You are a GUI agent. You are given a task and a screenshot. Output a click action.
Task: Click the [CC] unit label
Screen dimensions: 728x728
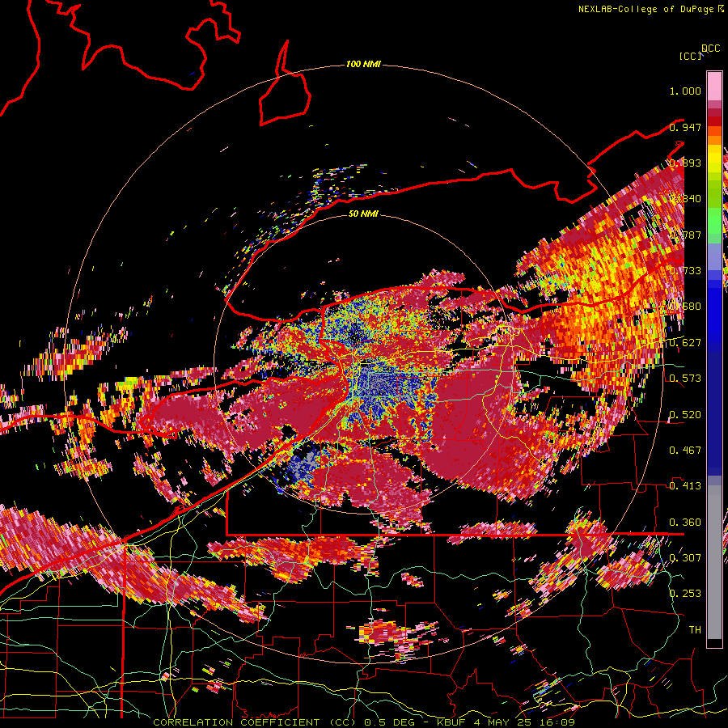pyautogui.click(x=690, y=56)
